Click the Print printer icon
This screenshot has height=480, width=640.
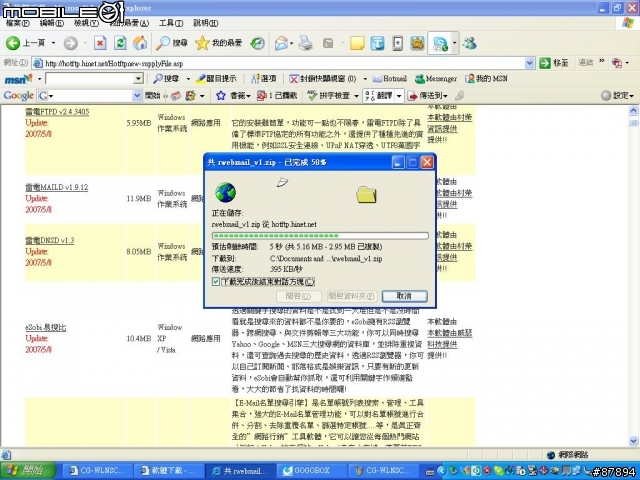click(x=306, y=43)
